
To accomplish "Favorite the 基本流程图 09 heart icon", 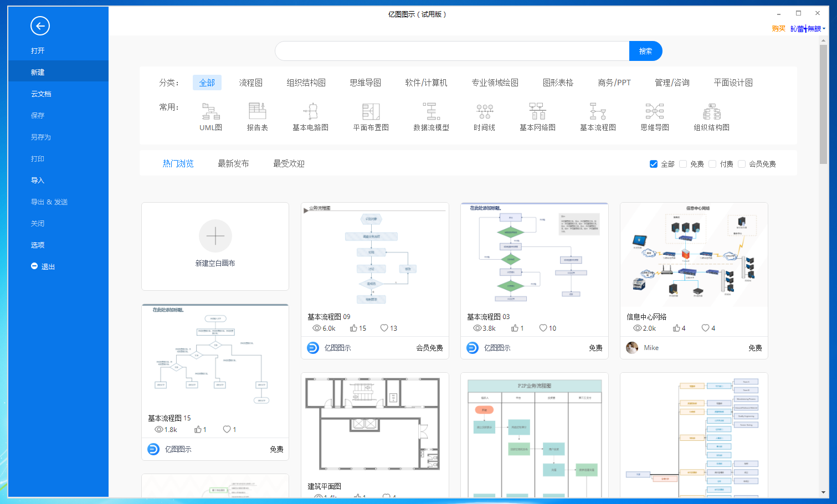I will (x=384, y=328).
